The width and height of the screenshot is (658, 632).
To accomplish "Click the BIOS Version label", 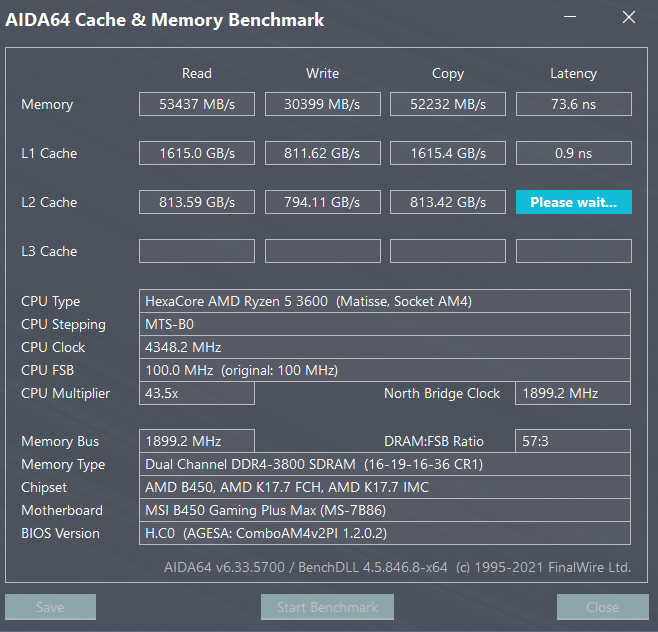I will [x=60, y=533].
